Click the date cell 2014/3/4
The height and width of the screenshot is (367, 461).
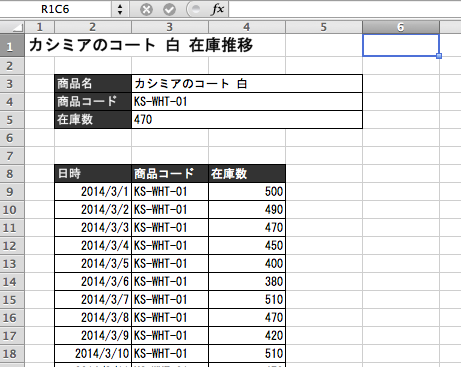[x=93, y=246]
